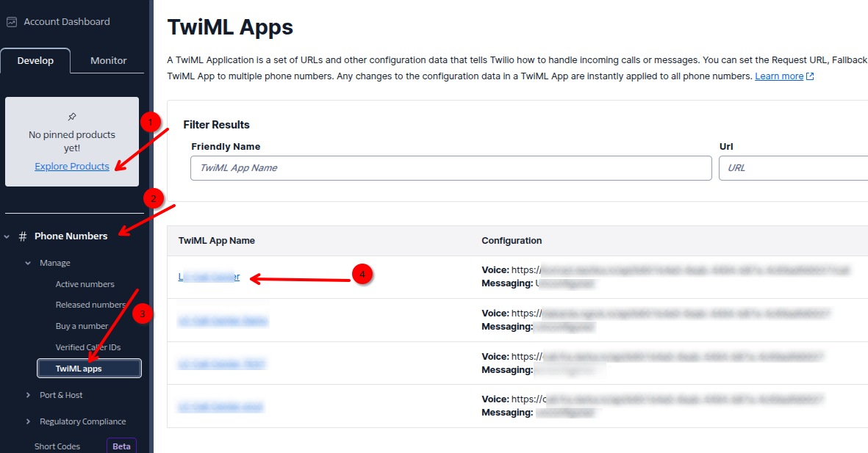This screenshot has width=868, height=453.
Task: Switch to the Develop tab
Action: tap(35, 60)
